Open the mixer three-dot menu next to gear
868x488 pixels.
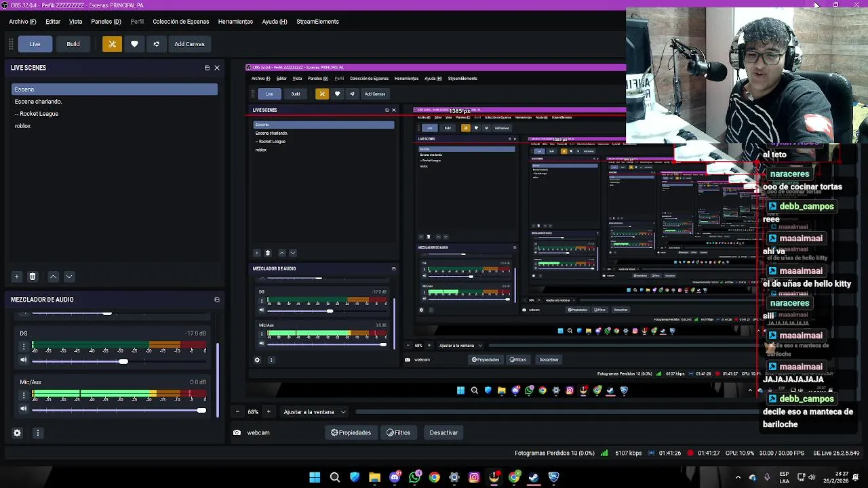(x=38, y=432)
